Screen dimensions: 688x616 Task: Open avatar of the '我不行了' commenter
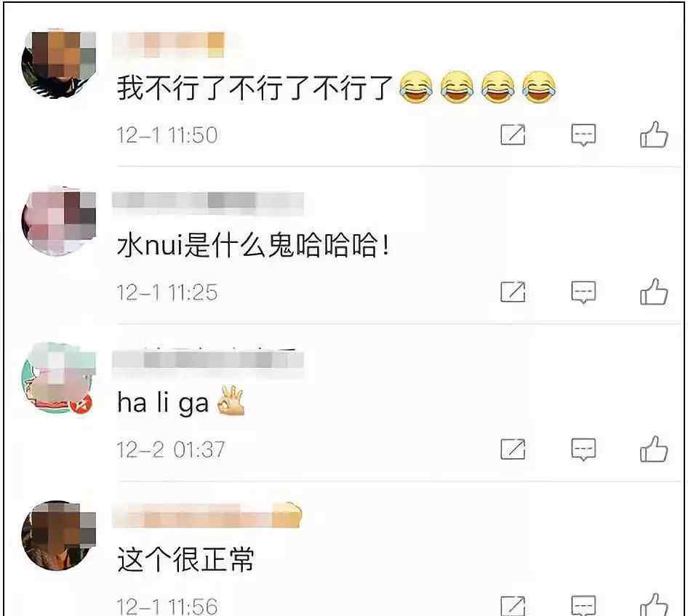[x=59, y=63]
